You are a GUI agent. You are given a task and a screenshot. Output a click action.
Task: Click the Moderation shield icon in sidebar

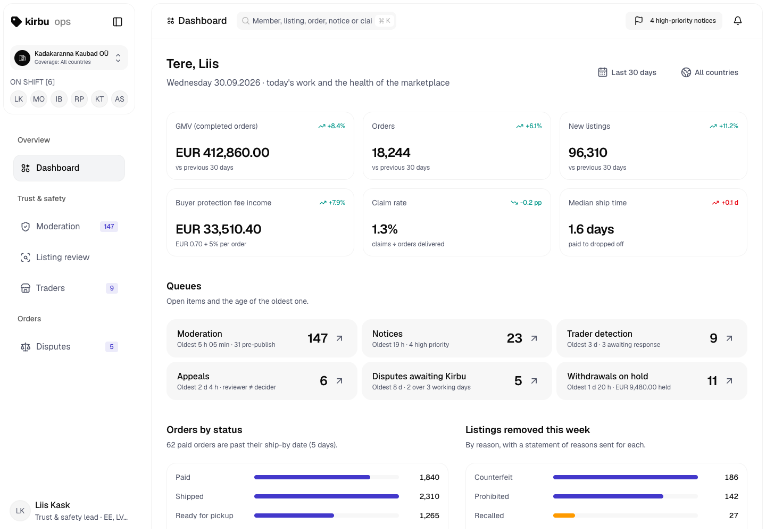[26, 227]
